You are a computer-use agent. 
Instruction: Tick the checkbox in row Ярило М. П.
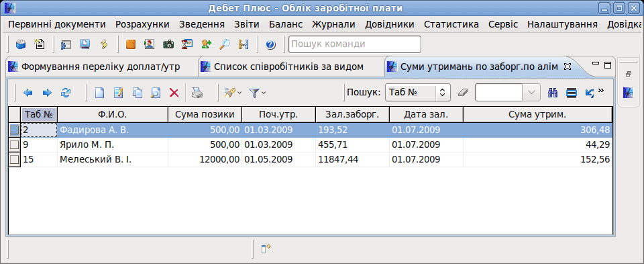click(x=14, y=144)
